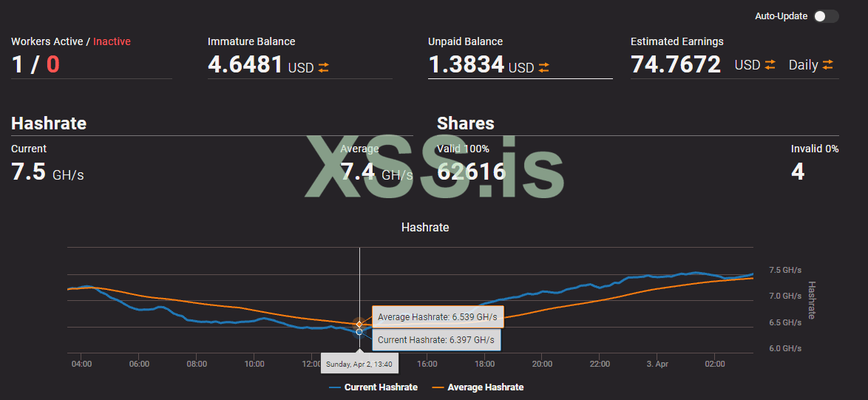Click the Shares section heading
868x400 pixels.
pyautogui.click(x=466, y=123)
